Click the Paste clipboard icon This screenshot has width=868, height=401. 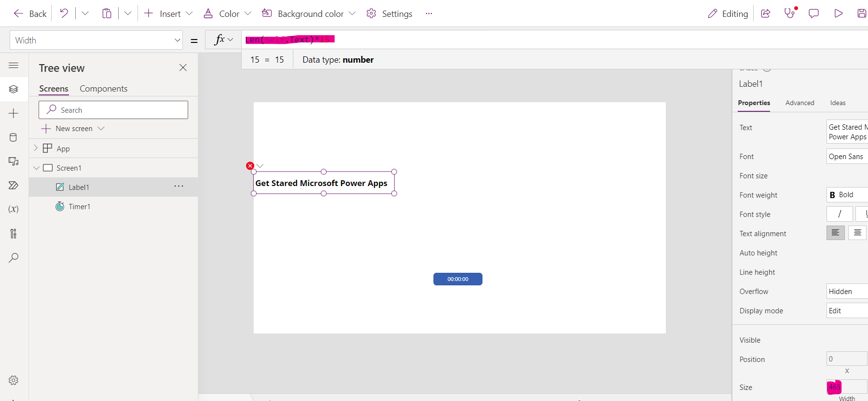(x=107, y=13)
